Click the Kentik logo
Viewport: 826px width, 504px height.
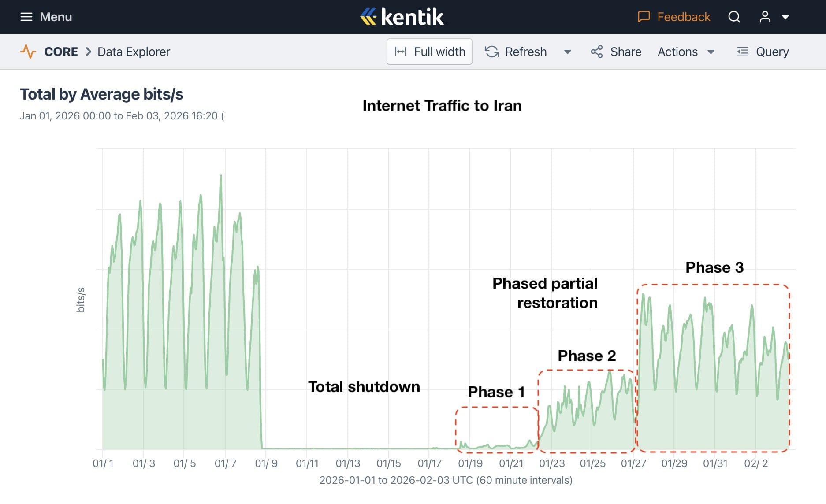point(403,17)
